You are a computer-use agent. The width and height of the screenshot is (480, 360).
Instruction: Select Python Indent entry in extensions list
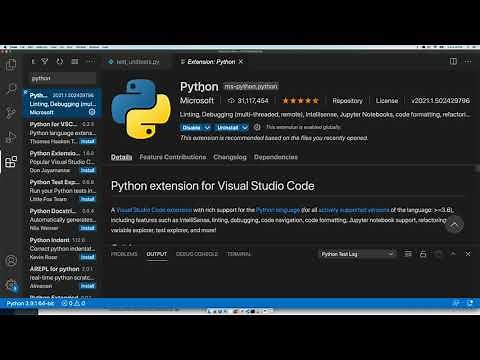pyautogui.click(x=62, y=248)
